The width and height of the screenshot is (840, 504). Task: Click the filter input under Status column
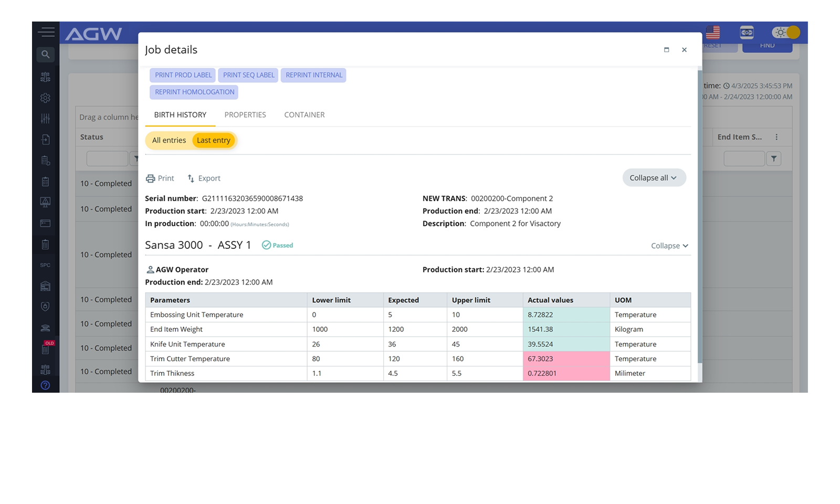107,159
